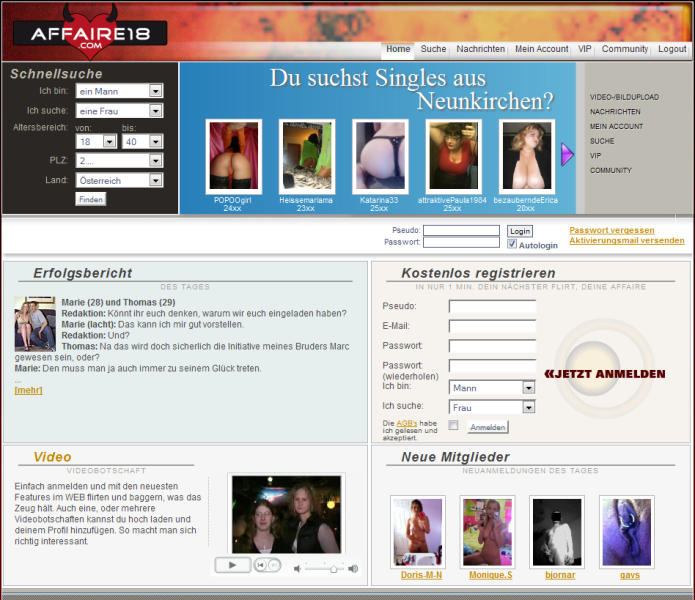Screen dimensions: 695x600
Task: Click the E-Mail field in the registration form
Action: tap(492, 326)
